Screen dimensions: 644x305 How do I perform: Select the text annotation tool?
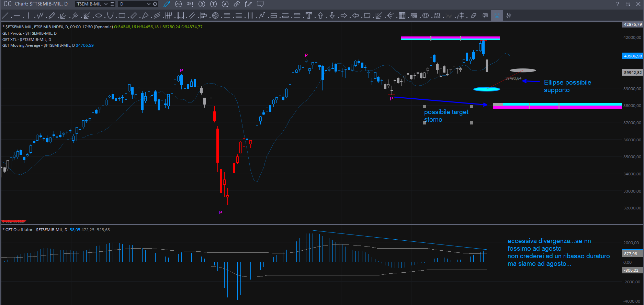(x=309, y=15)
